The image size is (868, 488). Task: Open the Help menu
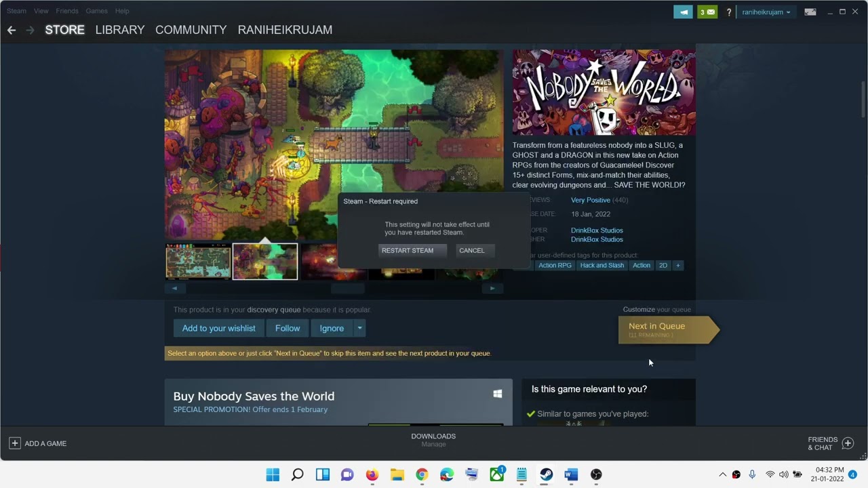[x=122, y=11]
